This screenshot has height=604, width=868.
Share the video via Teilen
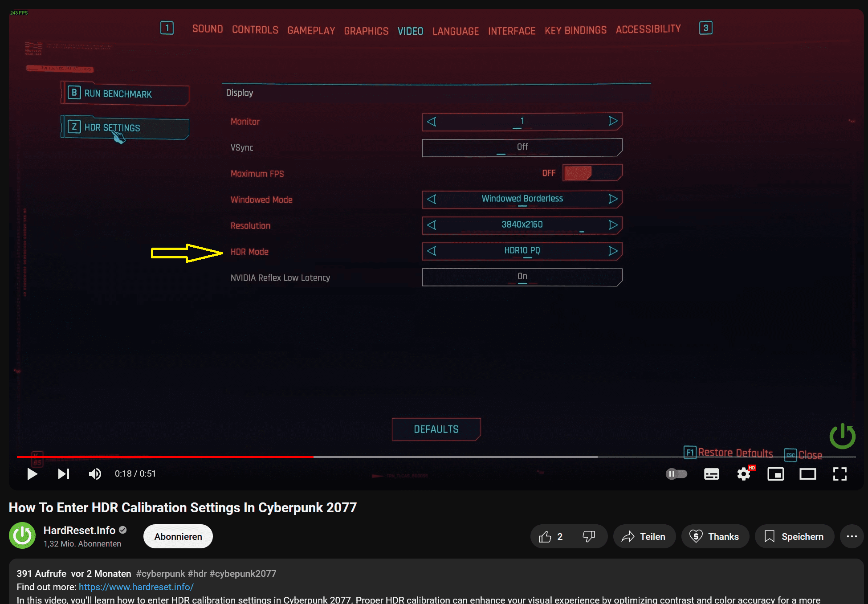(644, 537)
